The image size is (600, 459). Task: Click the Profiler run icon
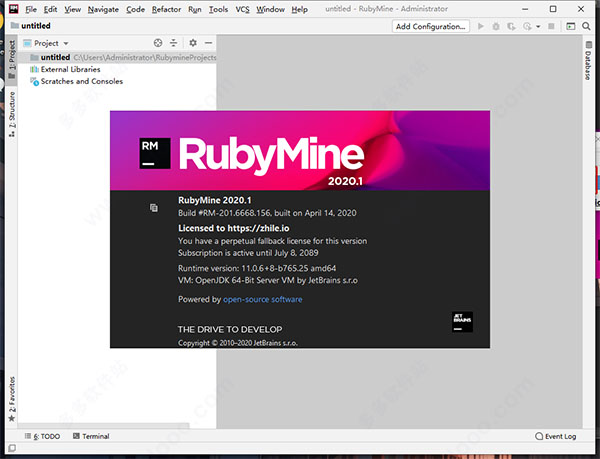(x=527, y=26)
